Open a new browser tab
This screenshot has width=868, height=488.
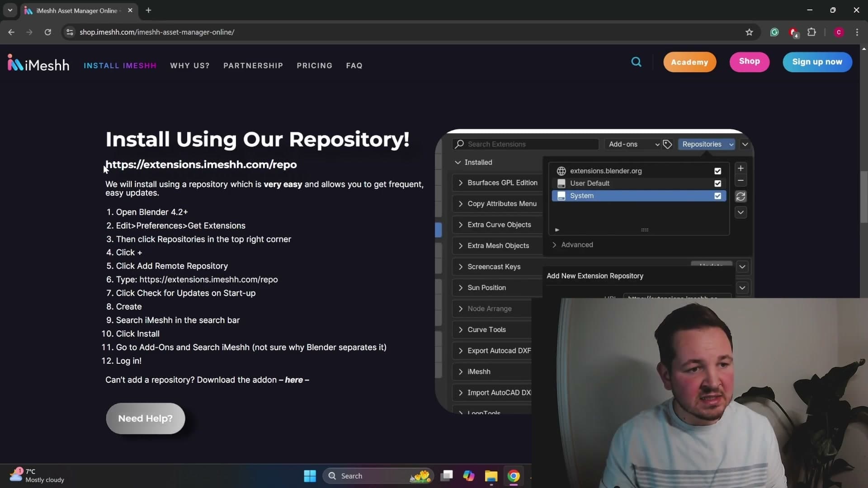(148, 10)
